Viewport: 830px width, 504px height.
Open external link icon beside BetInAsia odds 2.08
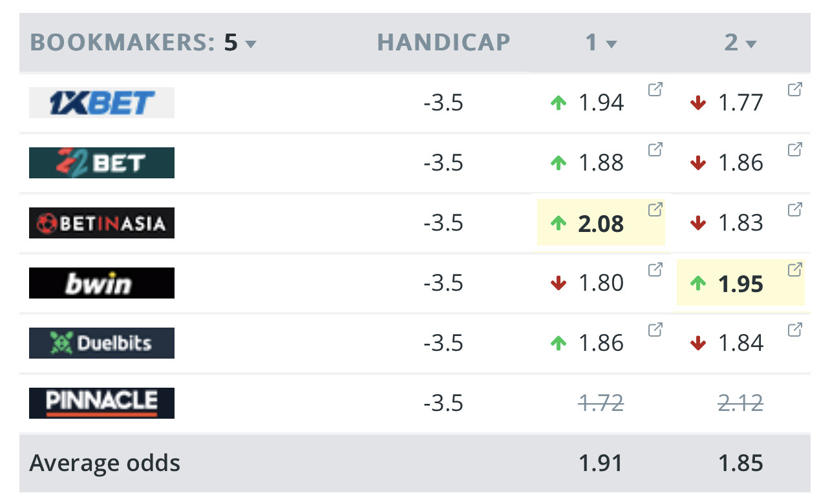tap(655, 209)
